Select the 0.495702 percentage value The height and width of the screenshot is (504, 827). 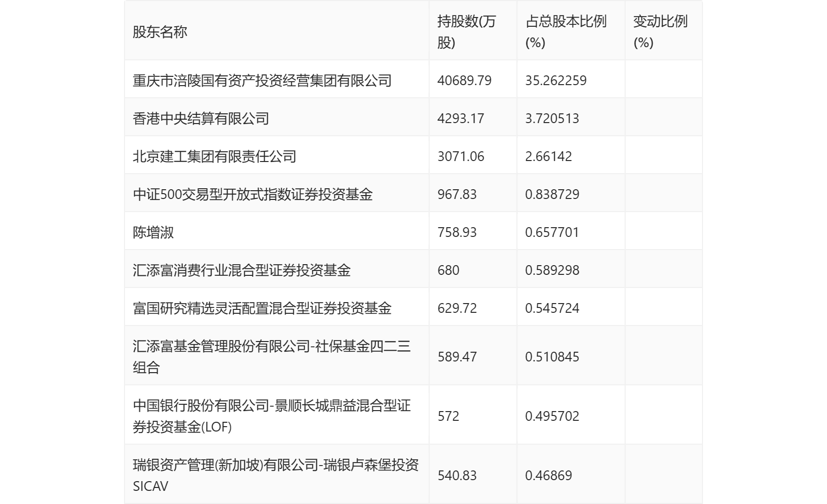coord(552,416)
